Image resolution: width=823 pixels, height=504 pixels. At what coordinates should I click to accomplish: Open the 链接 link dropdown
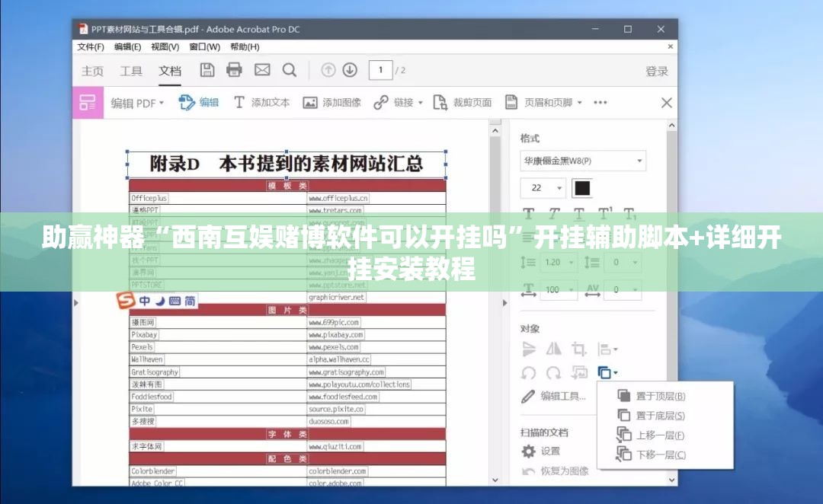(x=399, y=102)
